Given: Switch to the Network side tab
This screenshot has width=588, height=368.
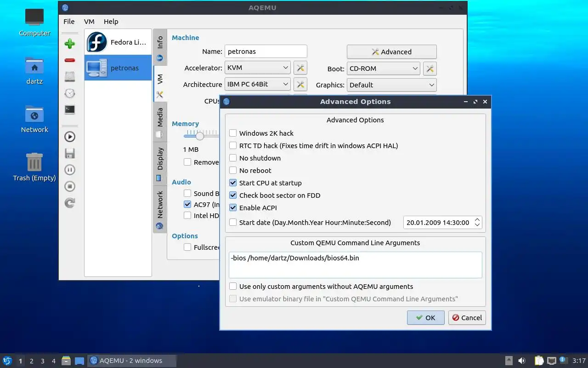Looking at the screenshot, I should tap(160, 209).
